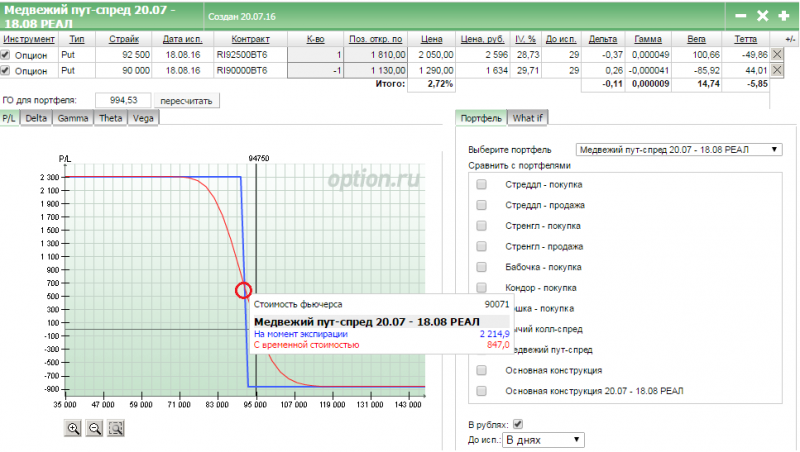Close the portfolio with the X icon
The height and width of the screenshot is (452, 800).
click(762, 16)
